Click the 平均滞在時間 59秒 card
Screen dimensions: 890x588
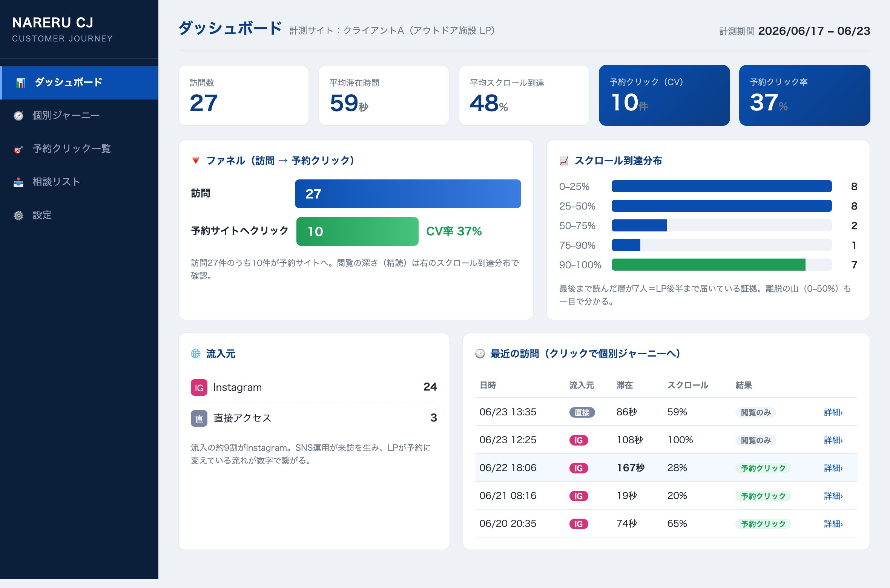[x=384, y=95]
